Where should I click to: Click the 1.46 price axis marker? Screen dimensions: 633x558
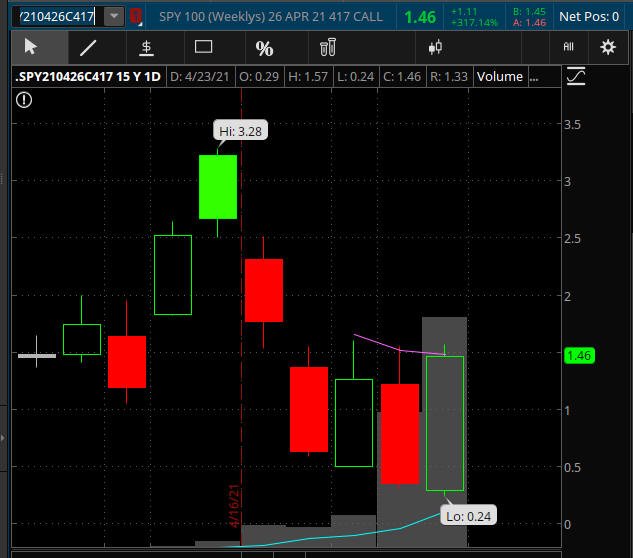(x=579, y=355)
